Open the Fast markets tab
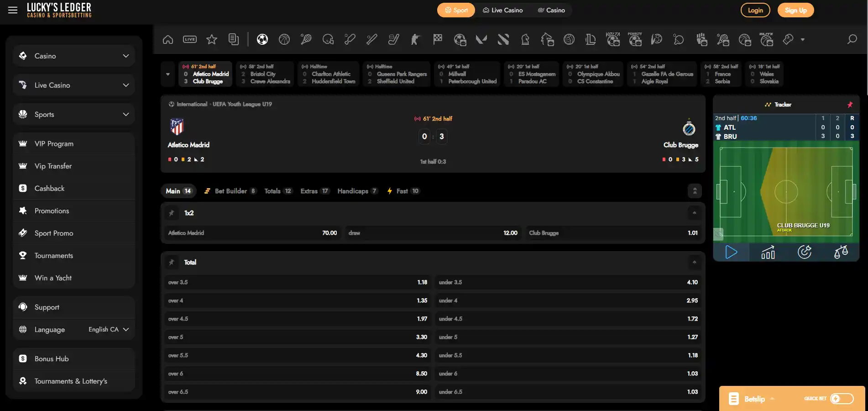 pos(403,191)
